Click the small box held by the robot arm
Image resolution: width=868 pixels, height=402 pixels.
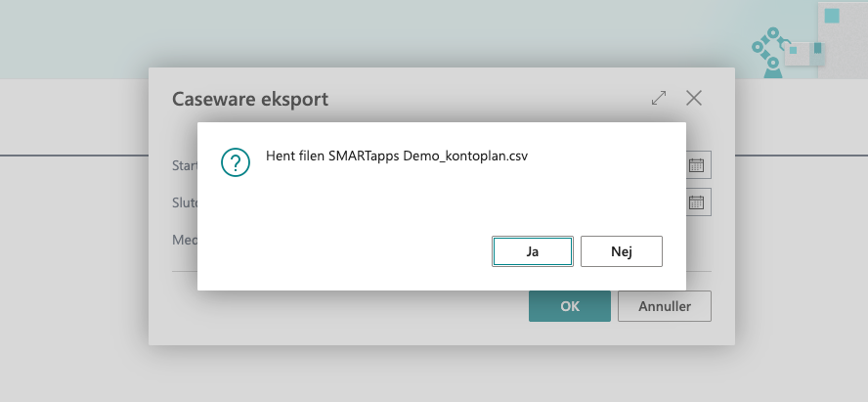[801, 56]
